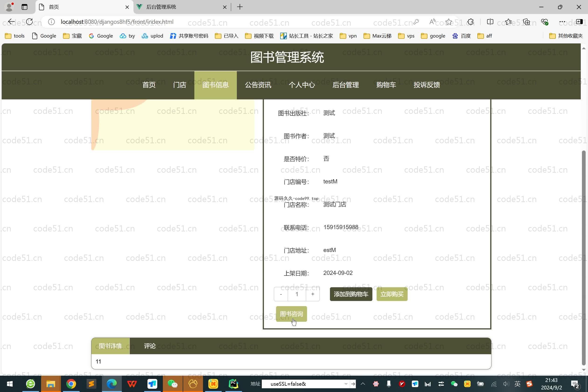Open the 其他收藏夹 folder
588x392 pixels.
tap(566, 36)
